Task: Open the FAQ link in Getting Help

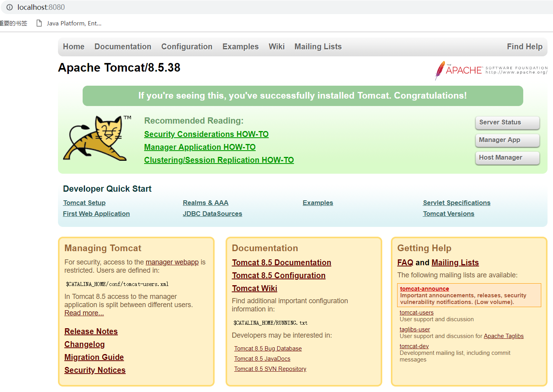Action: click(405, 263)
